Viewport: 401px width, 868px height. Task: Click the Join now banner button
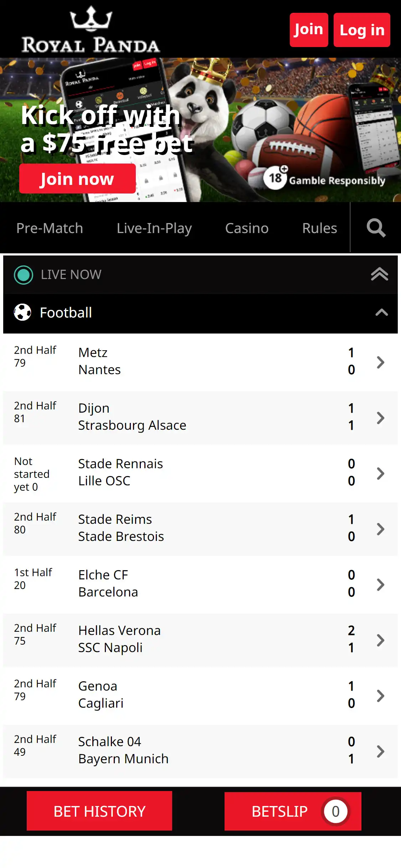(x=77, y=179)
